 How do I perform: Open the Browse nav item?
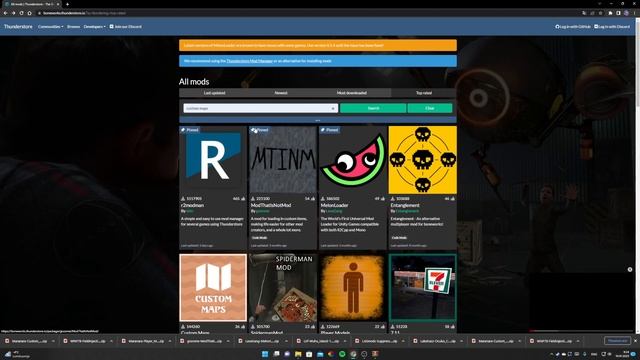(x=73, y=27)
